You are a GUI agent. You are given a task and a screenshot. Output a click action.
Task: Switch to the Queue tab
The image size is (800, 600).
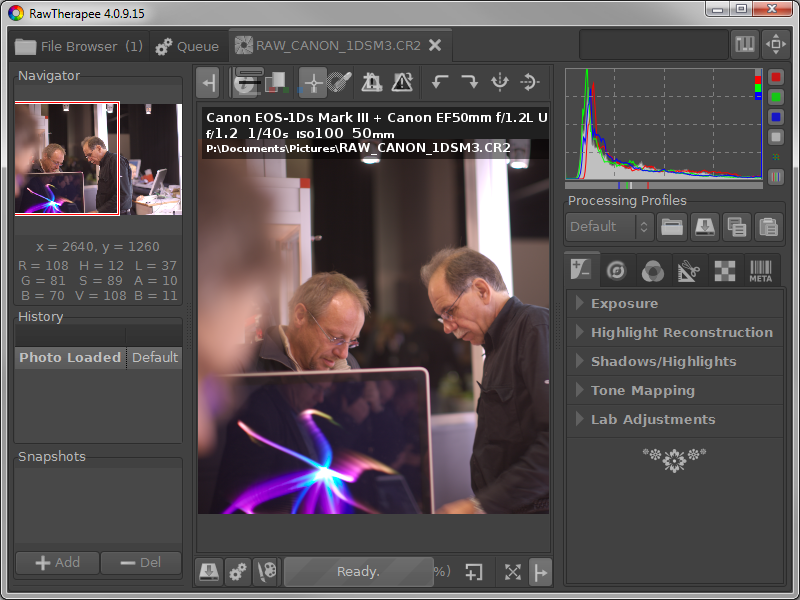[188, 46]
